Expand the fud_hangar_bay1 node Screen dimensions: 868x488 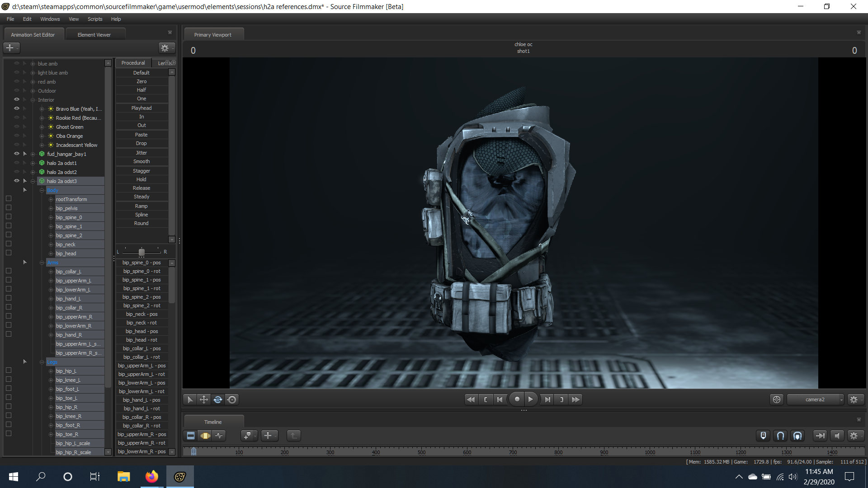pos(33,154)
